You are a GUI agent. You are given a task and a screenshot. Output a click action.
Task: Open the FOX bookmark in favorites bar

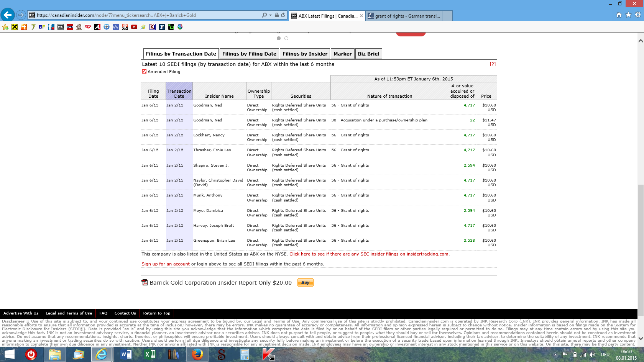click(88, 27)
